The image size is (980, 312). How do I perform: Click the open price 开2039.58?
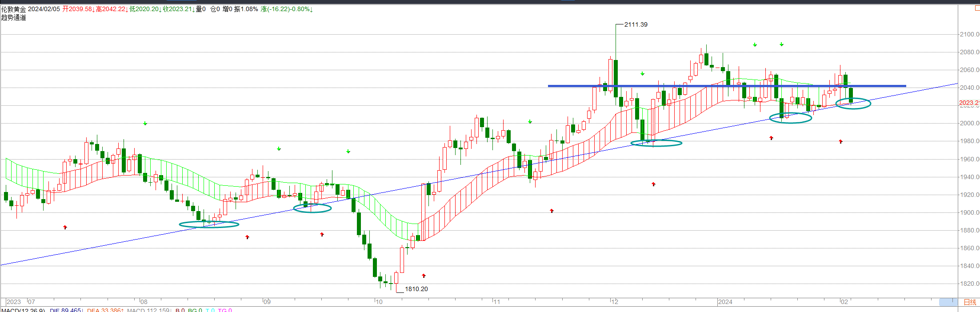click(78, 9)
